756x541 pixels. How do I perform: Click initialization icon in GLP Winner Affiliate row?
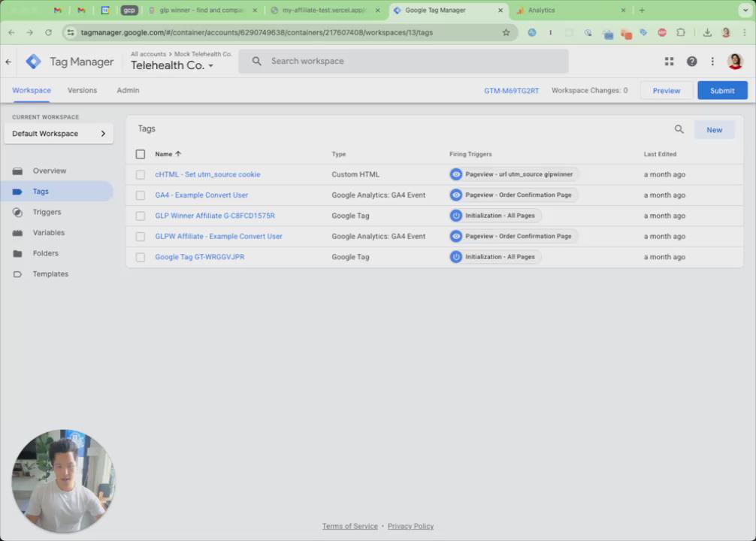point(455,216)
